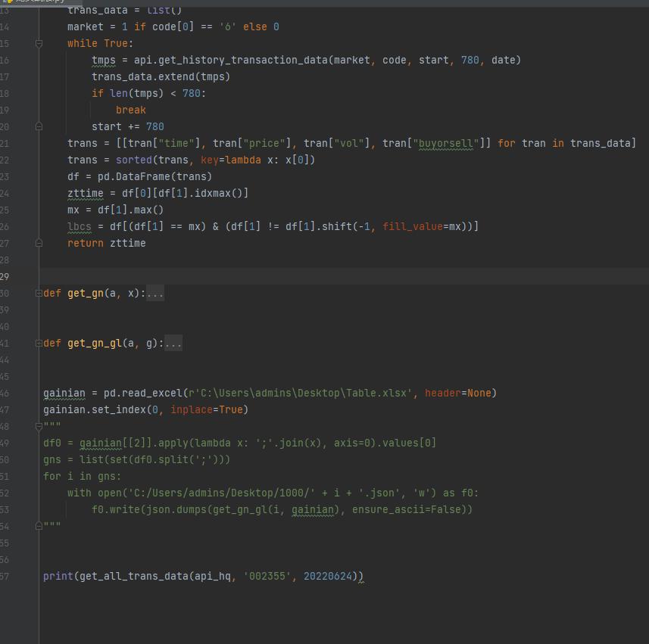Click the fold end marker beside 'start += 780'

39,127
